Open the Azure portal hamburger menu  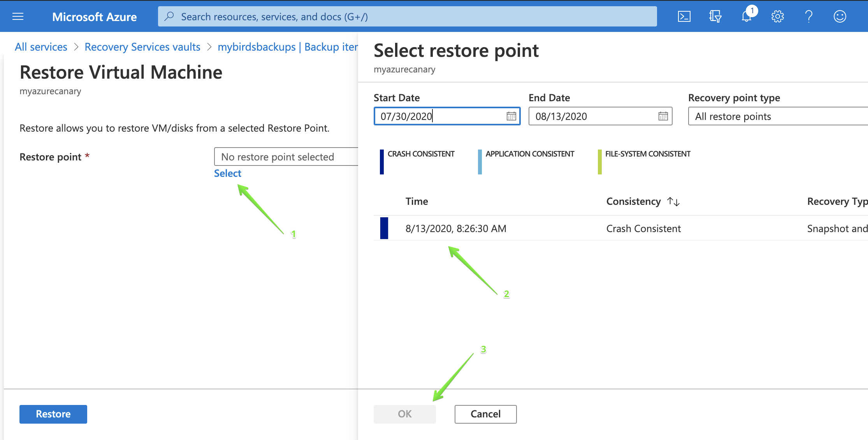coord(18,16)
